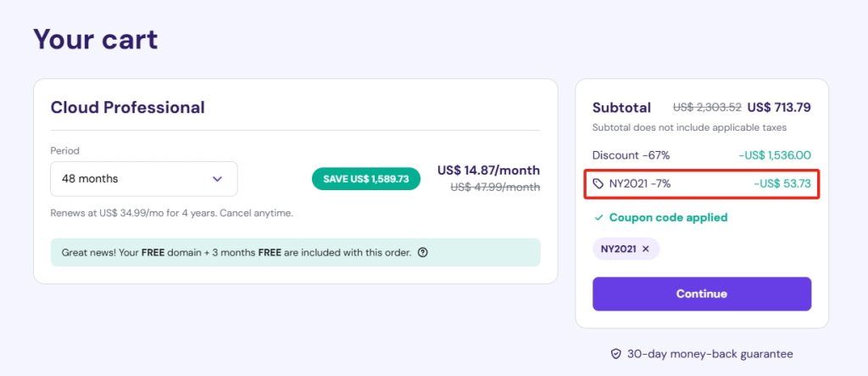Click the 30-day money-back guarantee text
The height and width of the screenshot is (376, 868).
[709, 354]
